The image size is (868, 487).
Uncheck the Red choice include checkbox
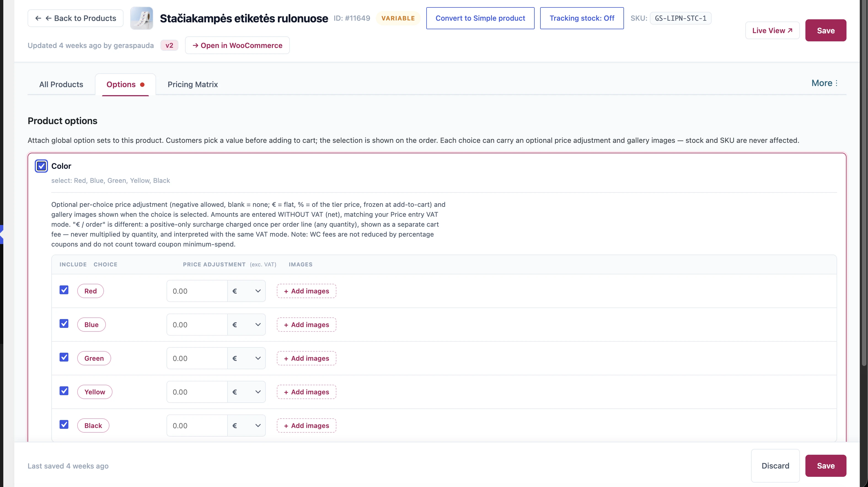64,290
